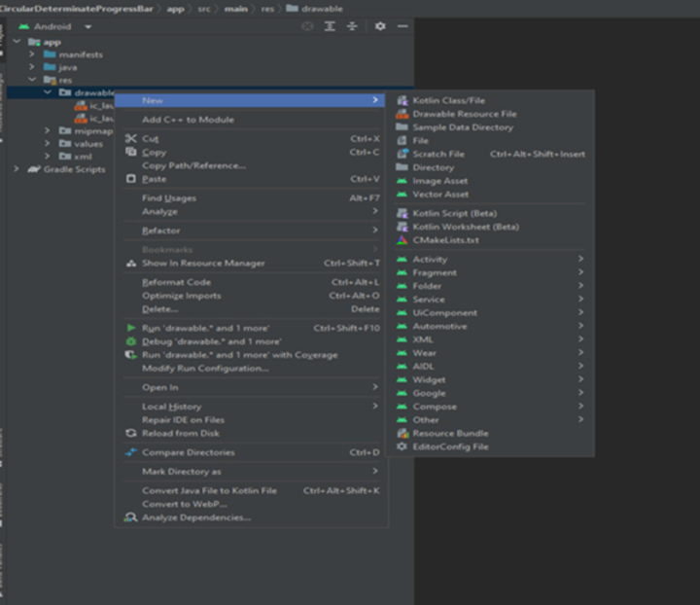Click the Analyze Dependencies icon
The image size is (700, 605).
coord(131,517)
